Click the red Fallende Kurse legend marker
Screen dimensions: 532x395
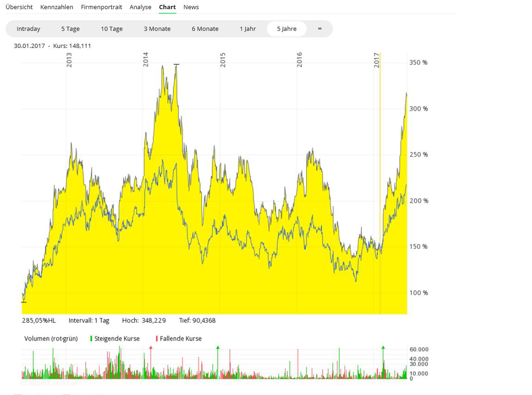(157, 339)
